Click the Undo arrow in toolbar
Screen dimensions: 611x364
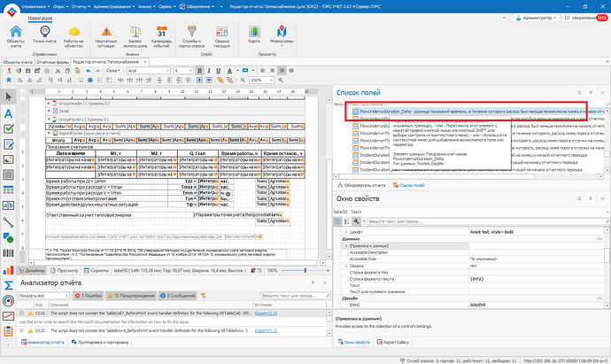pos(88,71)
